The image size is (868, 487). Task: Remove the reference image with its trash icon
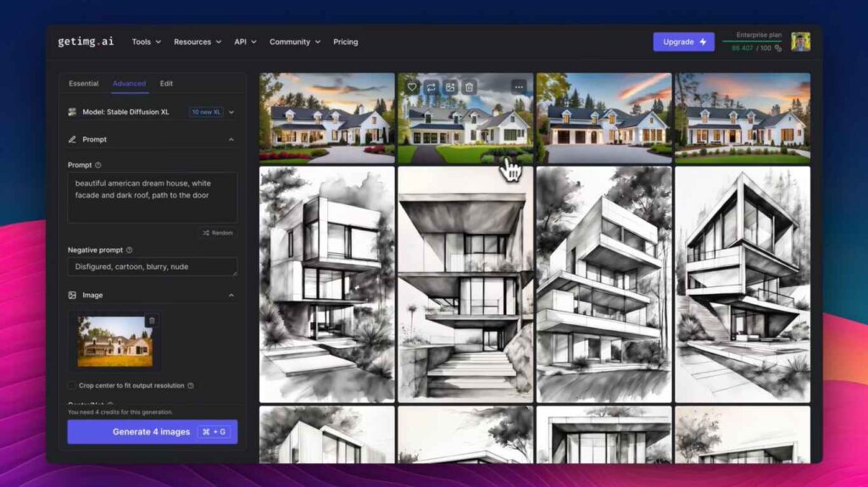152,320
